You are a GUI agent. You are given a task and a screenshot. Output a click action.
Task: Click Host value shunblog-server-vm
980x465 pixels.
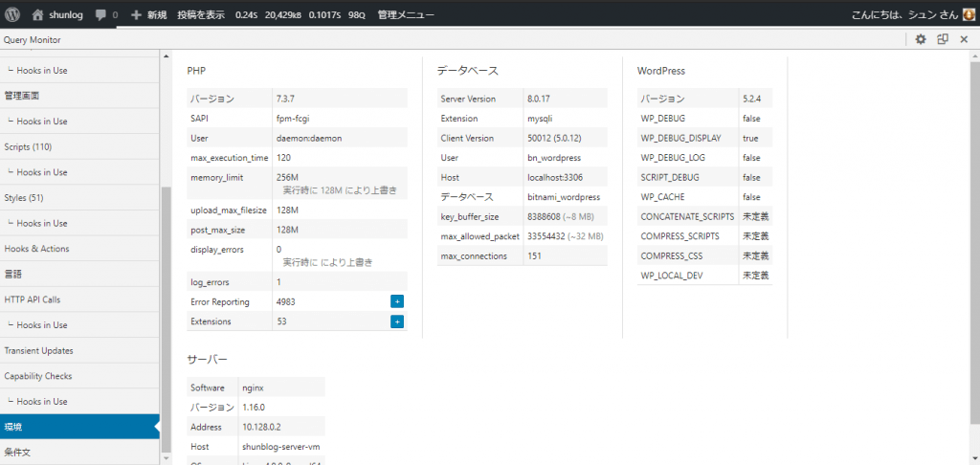pyautogui.click(x=281, y=447)
